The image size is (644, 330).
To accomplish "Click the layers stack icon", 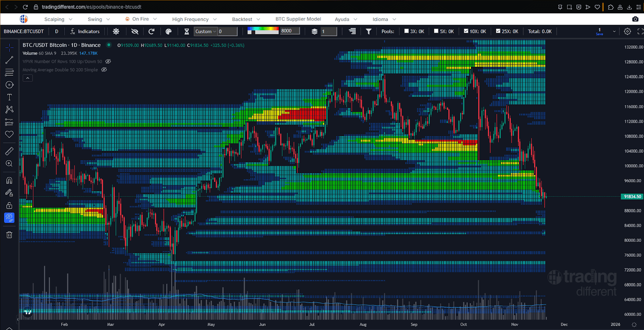I will coord(315,31).
